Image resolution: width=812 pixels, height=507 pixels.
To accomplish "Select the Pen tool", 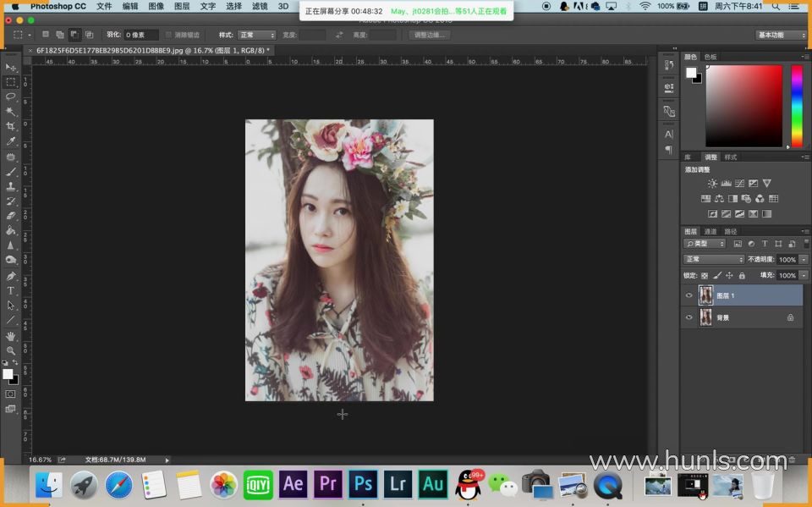I will [10, 276].
